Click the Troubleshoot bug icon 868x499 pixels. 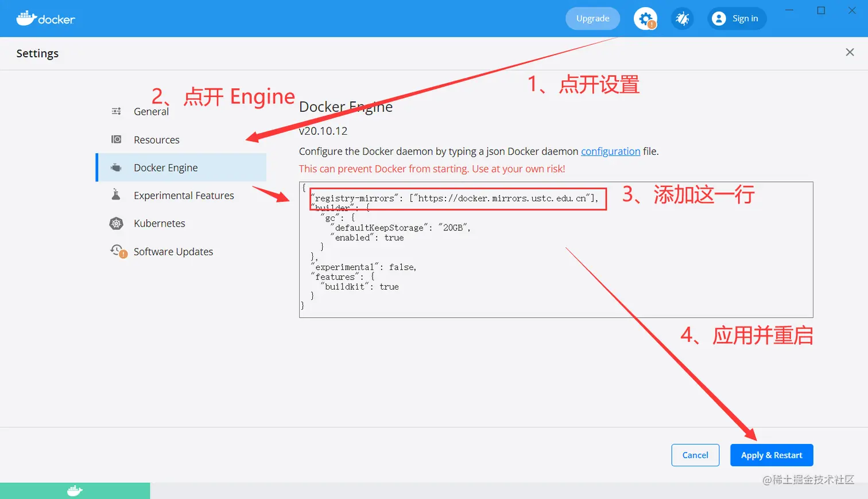683,18
